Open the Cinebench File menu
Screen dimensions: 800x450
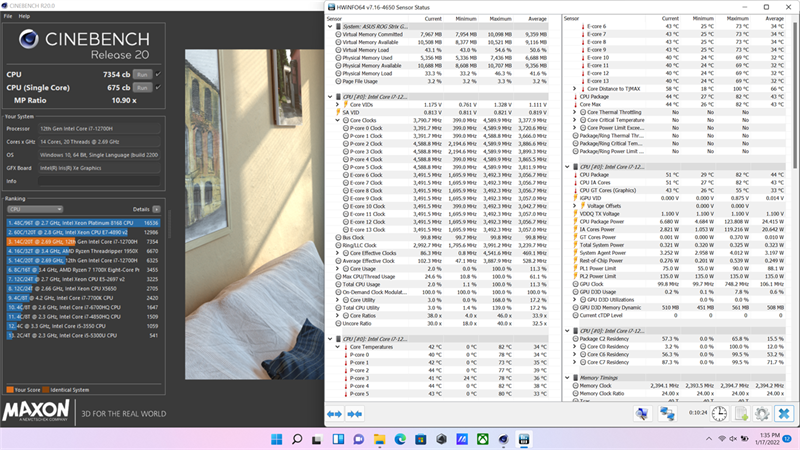pyautogui.click(x=8, y=16)
